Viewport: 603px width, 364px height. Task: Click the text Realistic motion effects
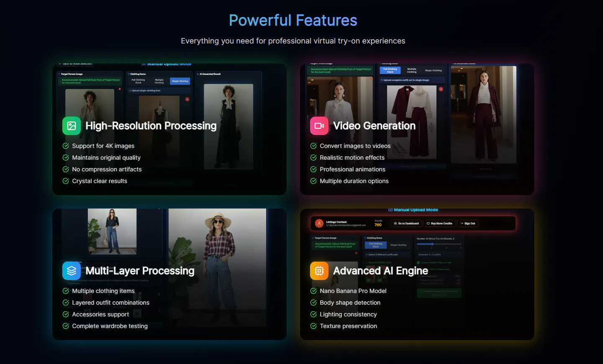point(352,158)
